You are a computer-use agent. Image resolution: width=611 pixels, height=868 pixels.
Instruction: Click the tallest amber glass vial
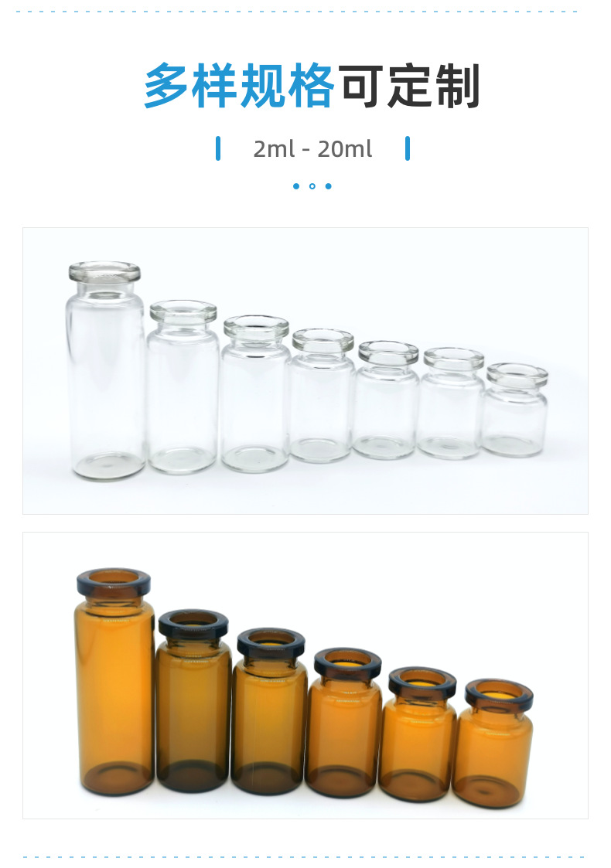click(114, 682)
